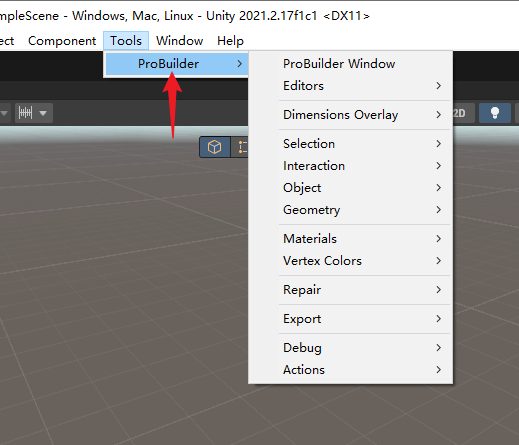The height and width of the screenshot is (445, 519).
Task: Open the Help menu
Action: click(x=230, y=41)
